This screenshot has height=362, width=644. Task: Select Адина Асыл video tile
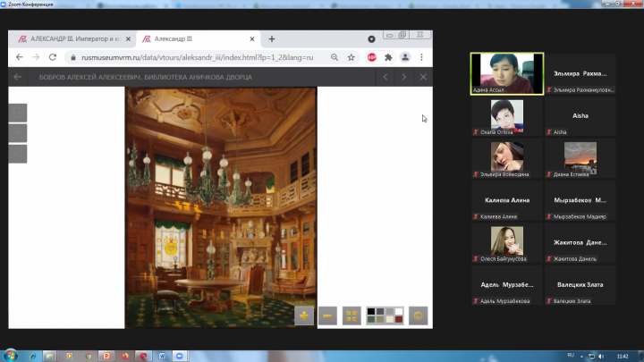[x=507, y=73]
